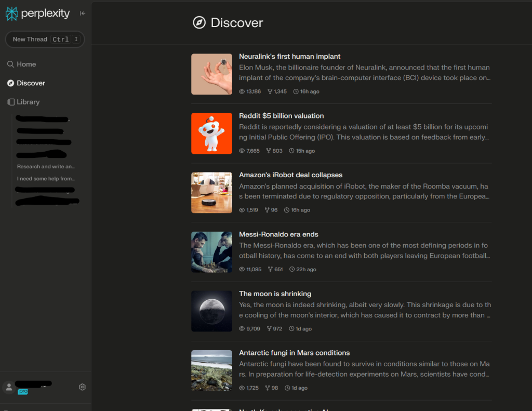Click the Messi-Ronaldo chess thumbnail
Image resolution: width=532 pixels, height=411 pixels.
pyautogui.click(x=211, y=252)
